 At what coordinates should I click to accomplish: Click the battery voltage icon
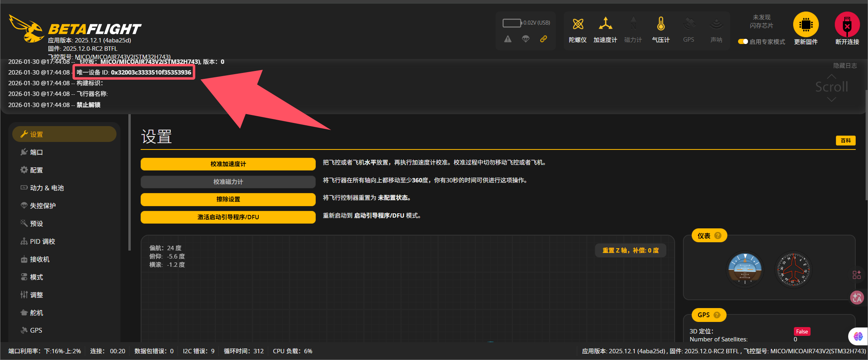pos(512,23)
